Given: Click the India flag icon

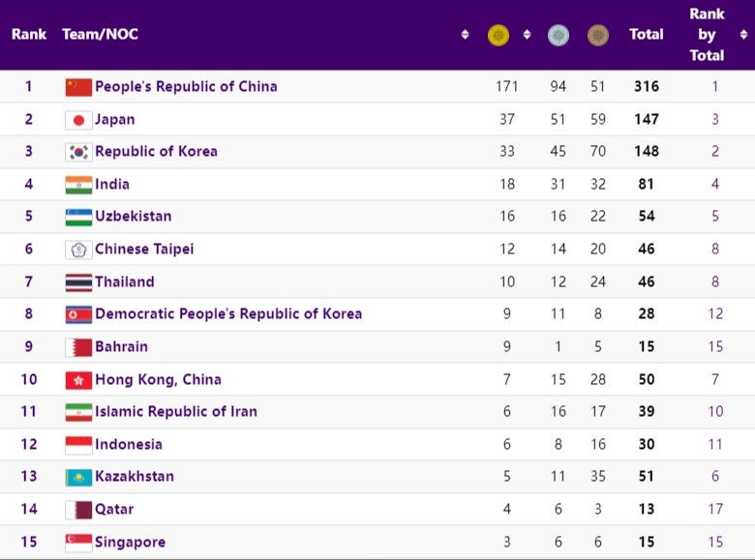Looking at the screenshot, I should pos(78,185).
